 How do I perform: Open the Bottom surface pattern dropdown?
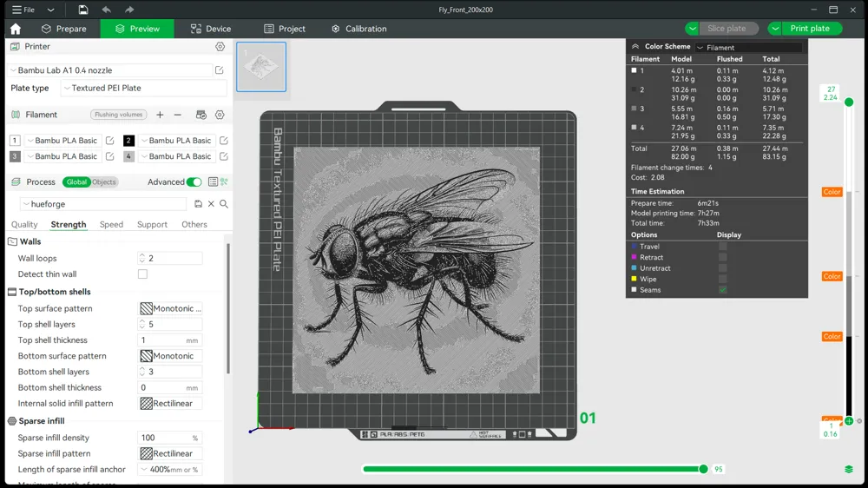170,356
